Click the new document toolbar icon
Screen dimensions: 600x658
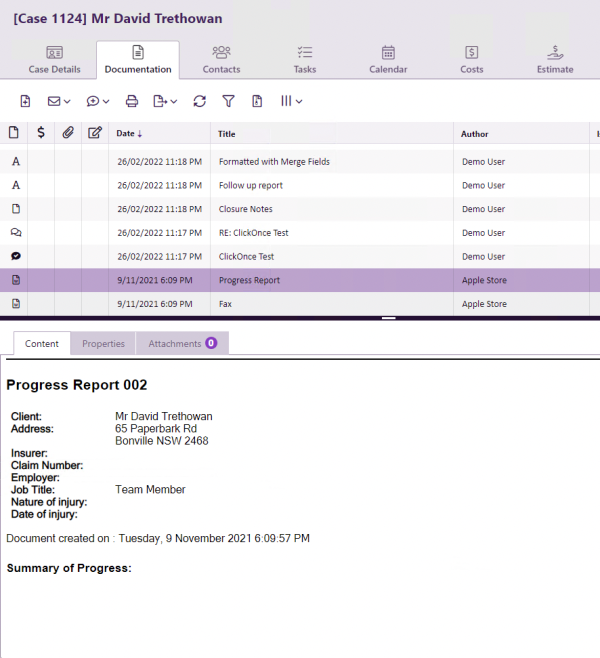[x=25, y=101]
